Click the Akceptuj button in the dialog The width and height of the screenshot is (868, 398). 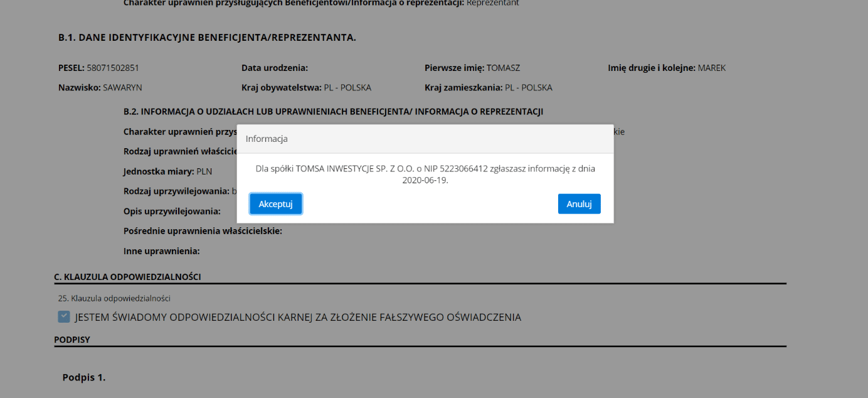[275, 203]
